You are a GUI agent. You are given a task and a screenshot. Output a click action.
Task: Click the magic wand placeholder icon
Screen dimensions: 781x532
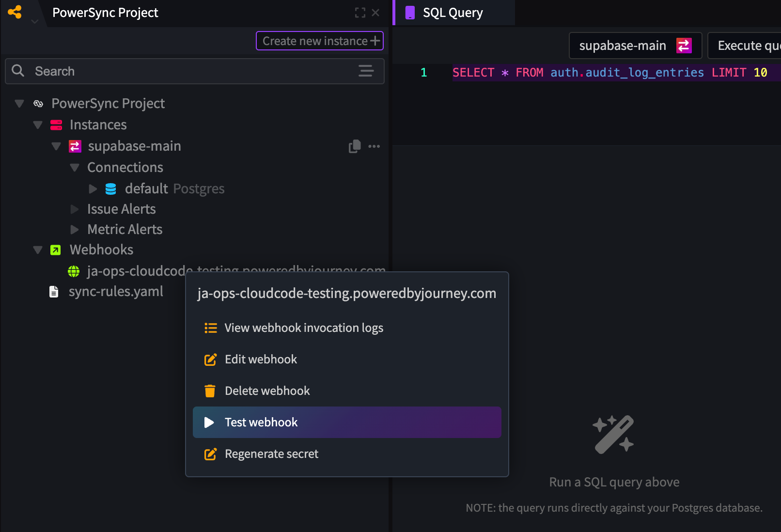(613, 434)
